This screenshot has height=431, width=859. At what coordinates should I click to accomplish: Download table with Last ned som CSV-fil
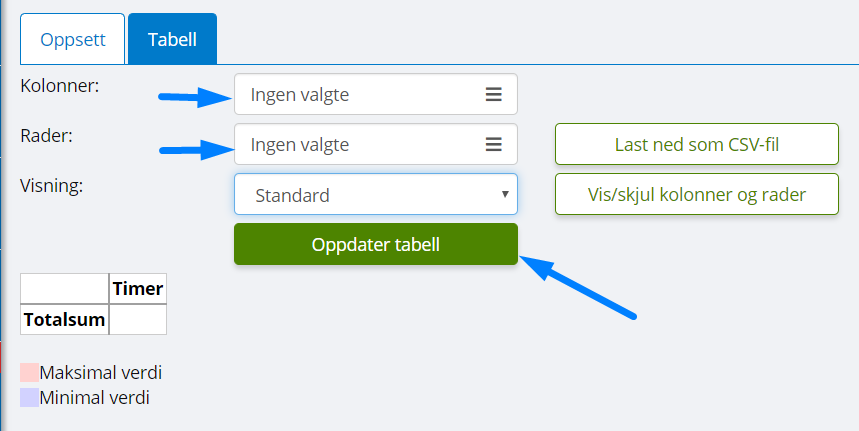[x=697, y=144]
